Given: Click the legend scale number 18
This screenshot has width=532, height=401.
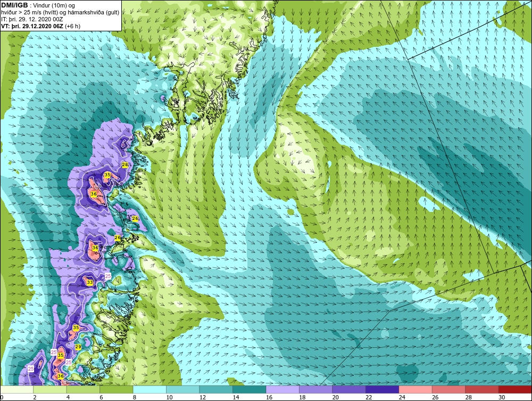Looking at the screenshot, I should tap(302, 397).
